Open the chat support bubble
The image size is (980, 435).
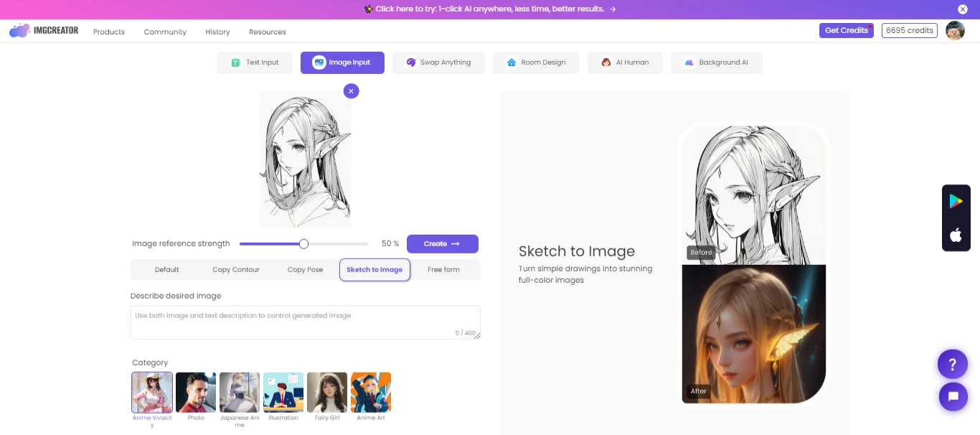point(953,396)
